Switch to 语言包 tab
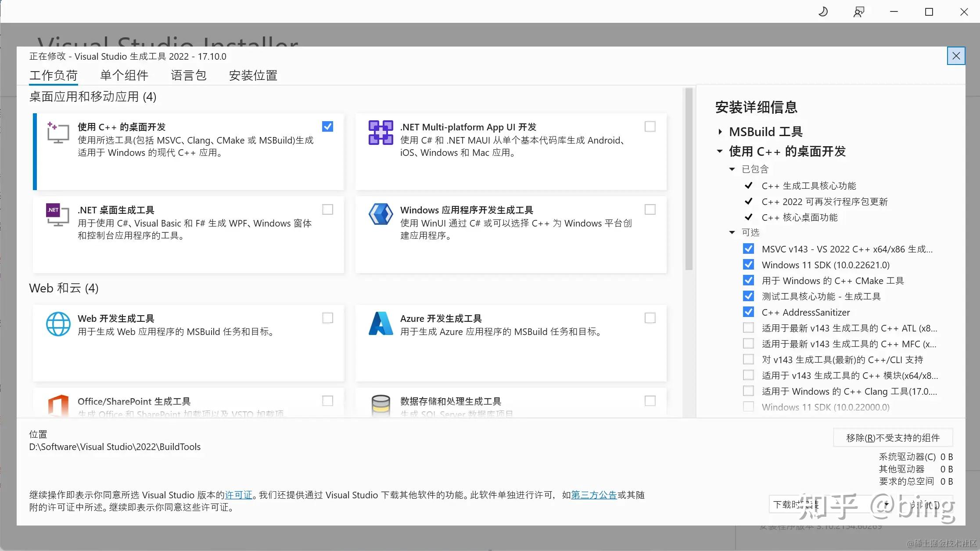Image resolution: width=980 pixels, height=551 pixels. coord(189,76)
